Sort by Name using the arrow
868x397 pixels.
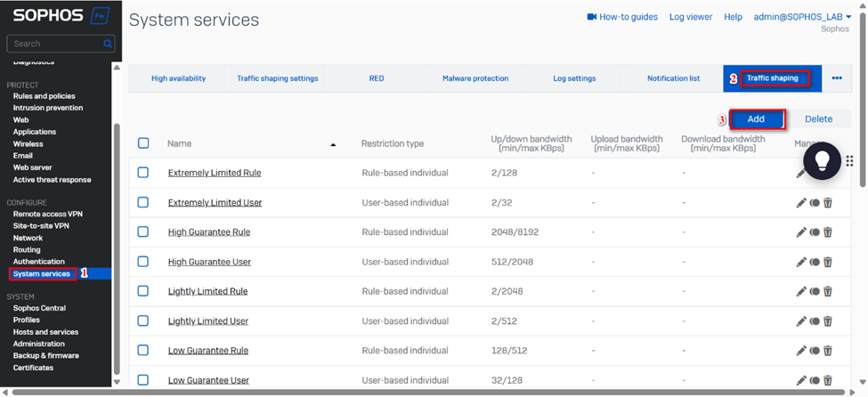[333, 144]
